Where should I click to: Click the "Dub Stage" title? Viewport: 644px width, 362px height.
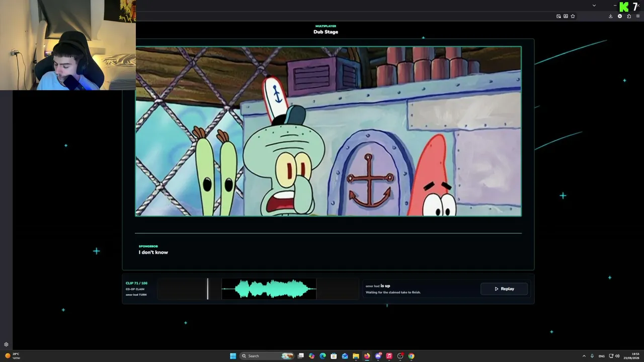pos(326,32)
